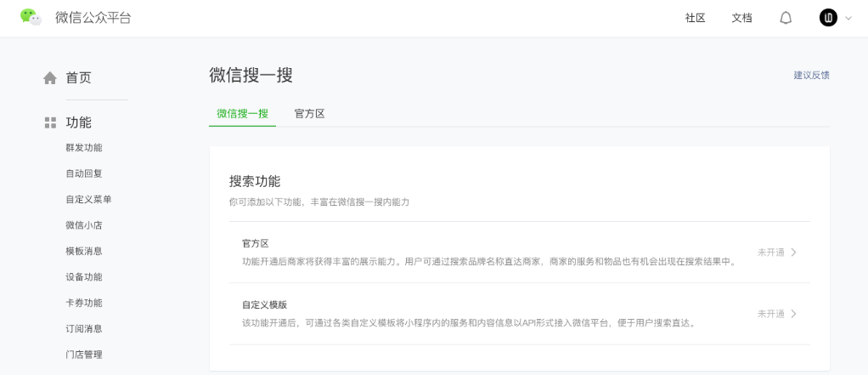The image size is (868, 375).
Task: Click the 自定义模版 row title
Action: tap(265, 304)
